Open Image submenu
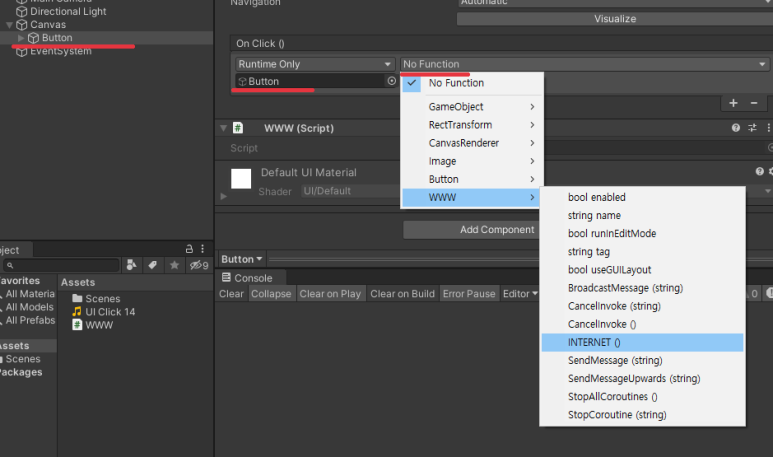This screenshot has height=457, width=773. point(472,161)
